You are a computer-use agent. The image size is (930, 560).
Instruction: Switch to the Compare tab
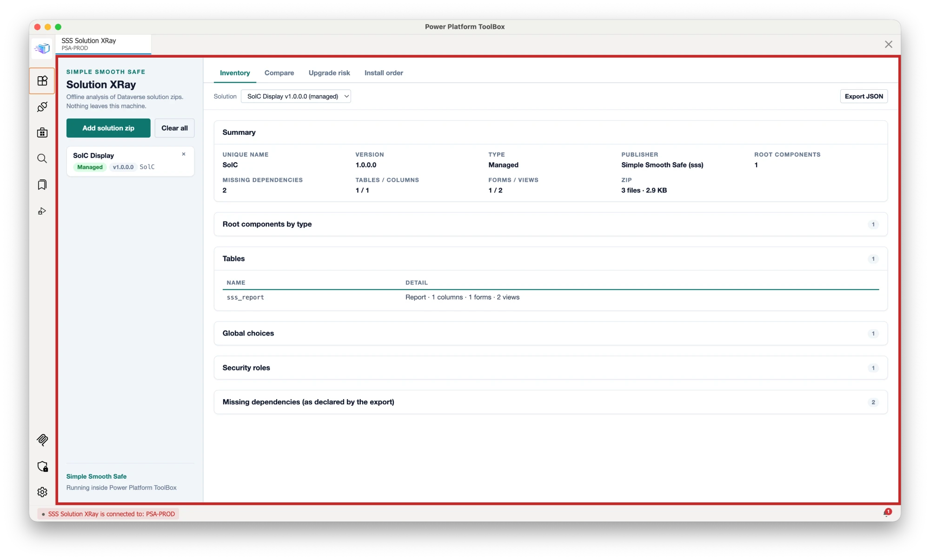pos(279,73)
